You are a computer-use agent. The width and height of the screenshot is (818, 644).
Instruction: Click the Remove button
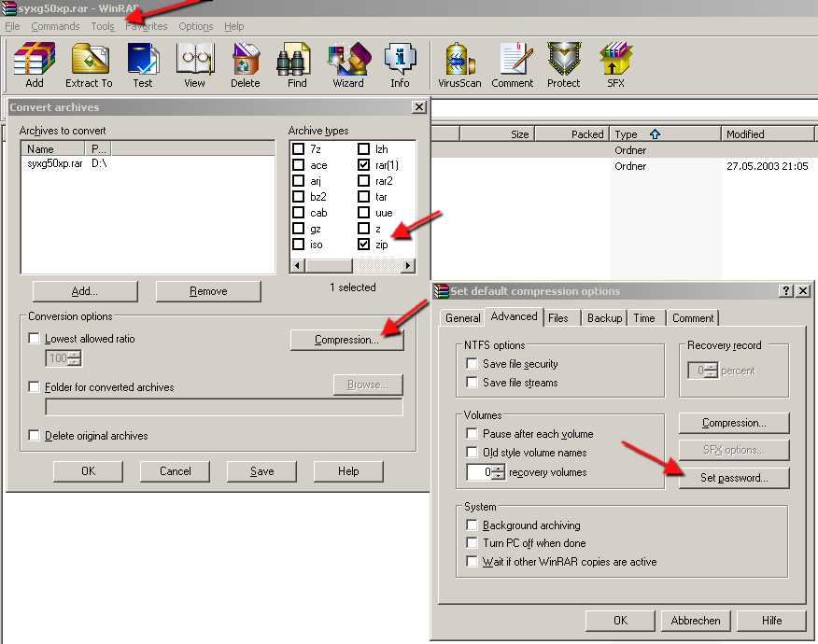[x=208, y=291]
